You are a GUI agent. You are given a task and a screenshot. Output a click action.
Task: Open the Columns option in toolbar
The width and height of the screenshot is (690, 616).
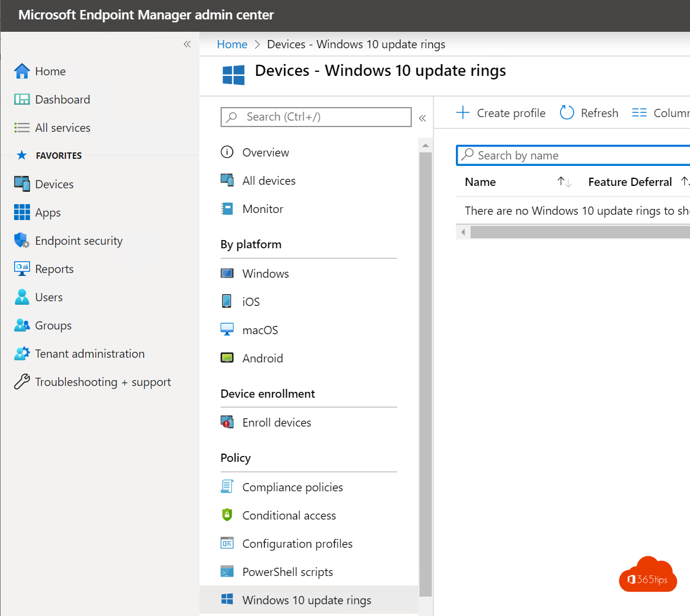click(x=661, y=113)
